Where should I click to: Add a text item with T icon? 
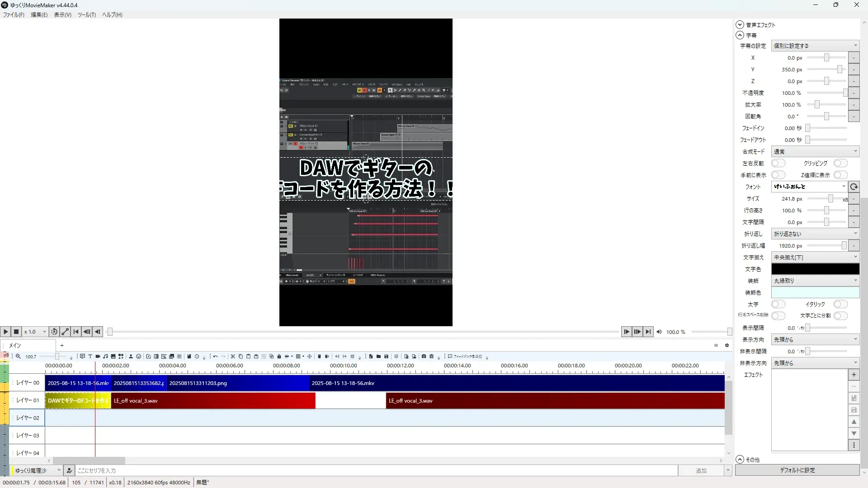point(90,357)
